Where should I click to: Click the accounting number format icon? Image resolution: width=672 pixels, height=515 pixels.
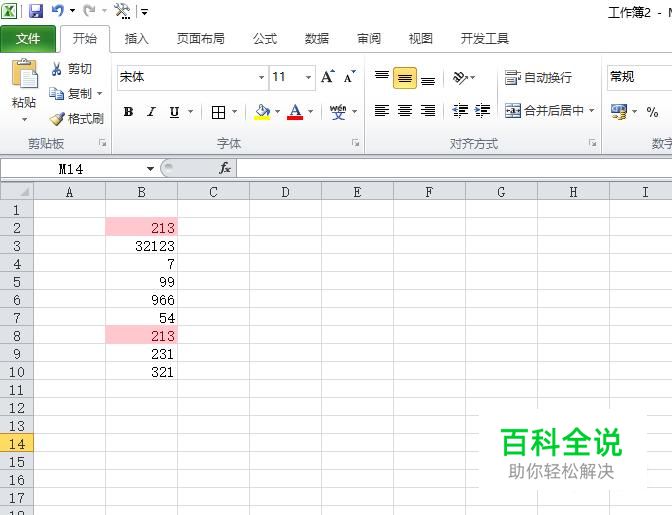click(619, 112)
